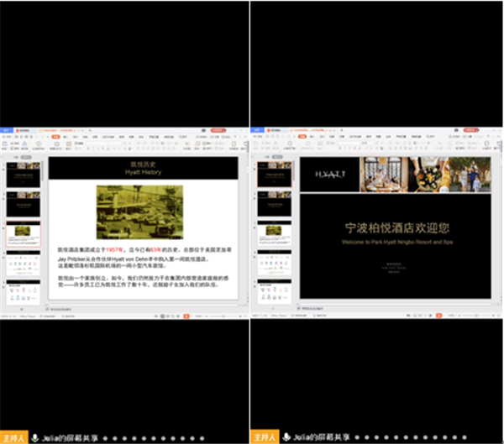Click the red login button in left window title bar

[218, 130]
